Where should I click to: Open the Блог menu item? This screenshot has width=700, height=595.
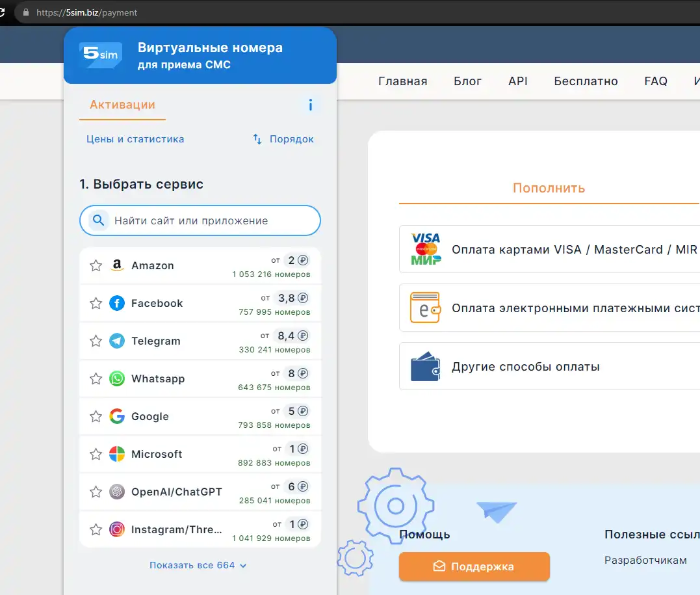click(467, 81)
